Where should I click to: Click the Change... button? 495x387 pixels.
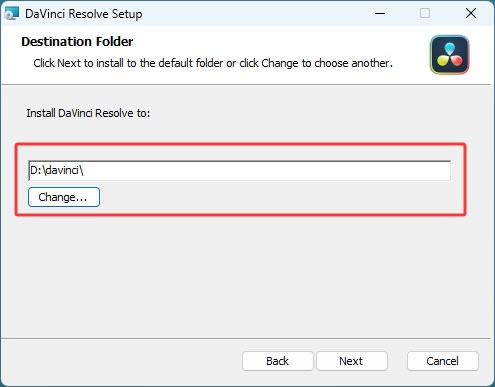[64, 197]
